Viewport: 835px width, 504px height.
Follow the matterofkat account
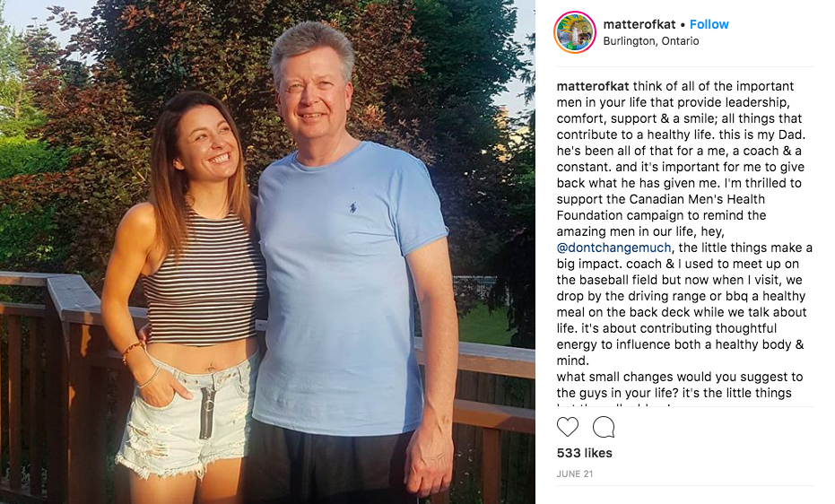click(x=709, y=24)
